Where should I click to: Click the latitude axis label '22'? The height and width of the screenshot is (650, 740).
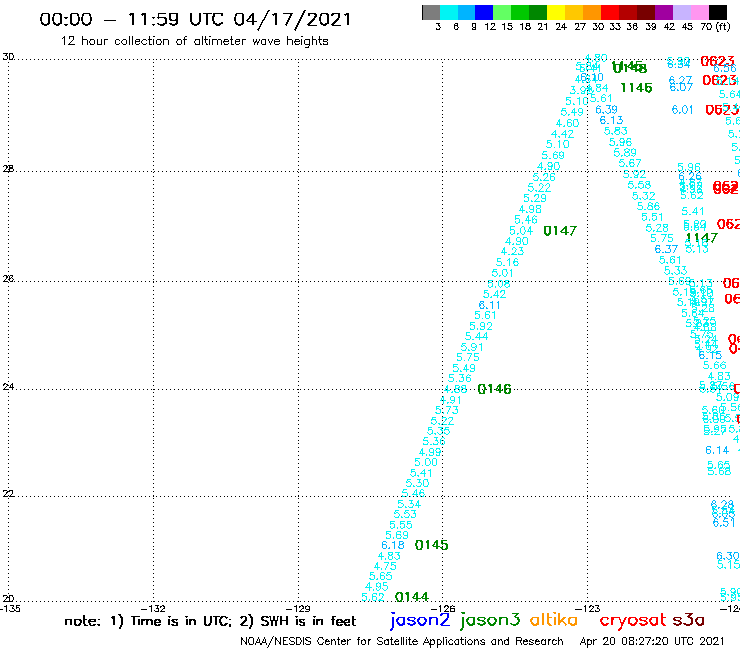tap(8, 493)
